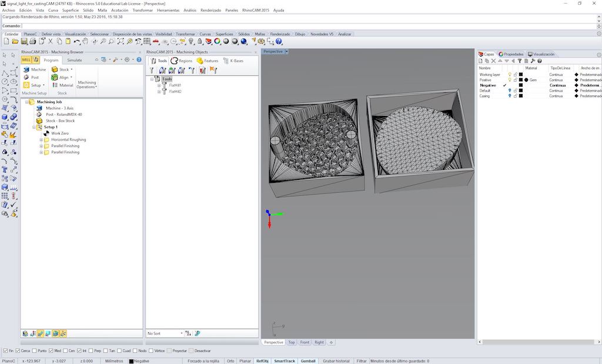Expand the first Parallel Finishing operation

point(41,146)
